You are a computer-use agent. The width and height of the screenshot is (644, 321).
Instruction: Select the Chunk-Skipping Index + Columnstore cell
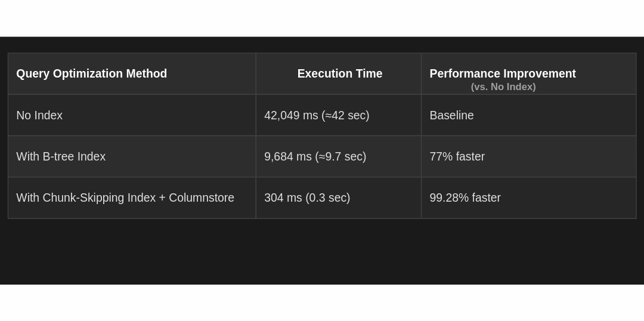click(125, 197)
